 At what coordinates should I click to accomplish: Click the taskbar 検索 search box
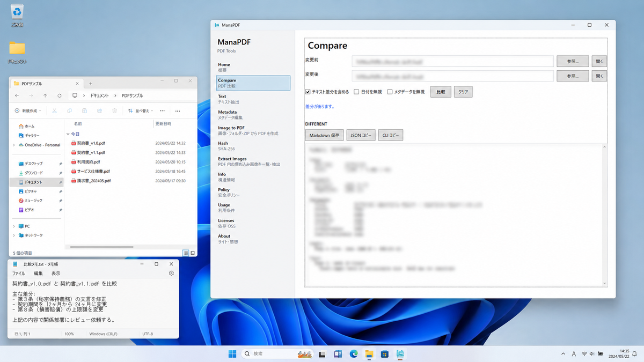(x=277, y=354)
